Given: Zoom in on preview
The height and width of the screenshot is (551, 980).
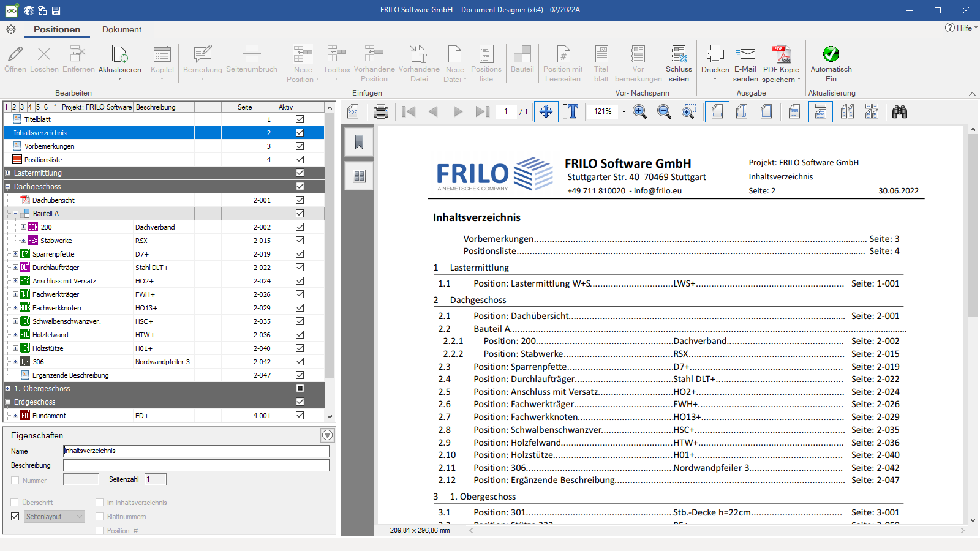Looking at the screenshot, I should click(x=639, y=111).
